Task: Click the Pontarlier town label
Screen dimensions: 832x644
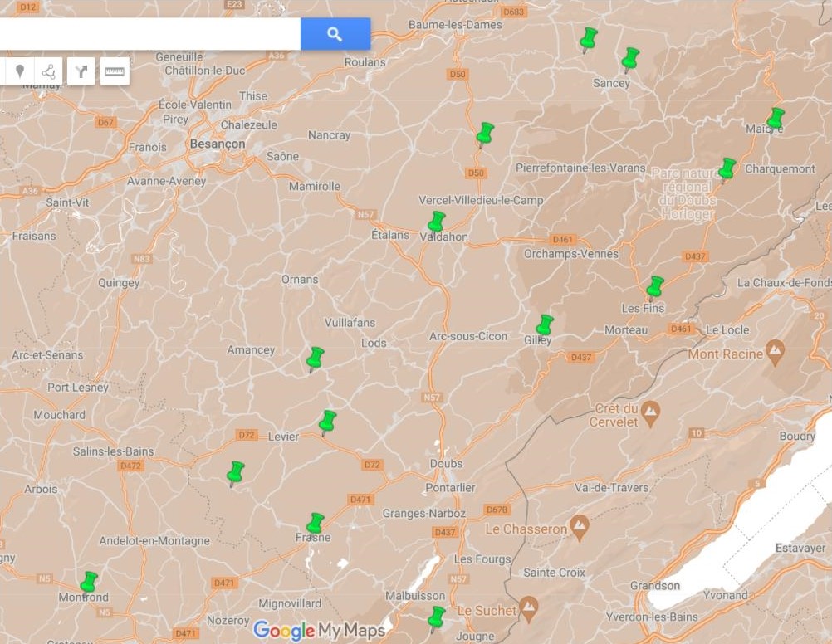Action: point(450,488)
